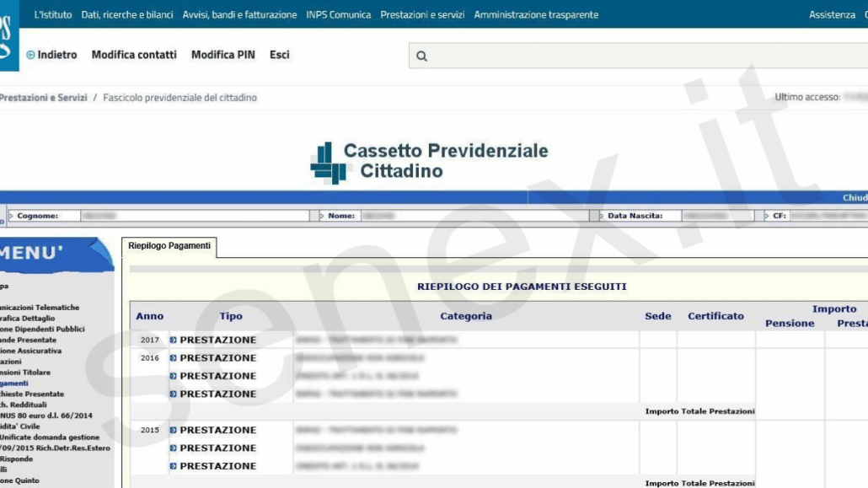This screenshot has height=488, width=868.
Task: Open the INPS Comunica menu
Action: tap(339, 14)
